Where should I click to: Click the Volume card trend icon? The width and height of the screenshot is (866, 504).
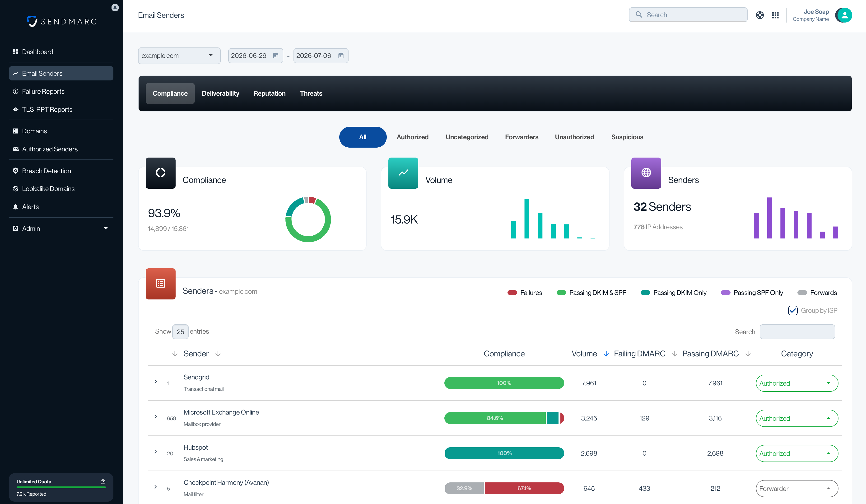tap(403, 173)
